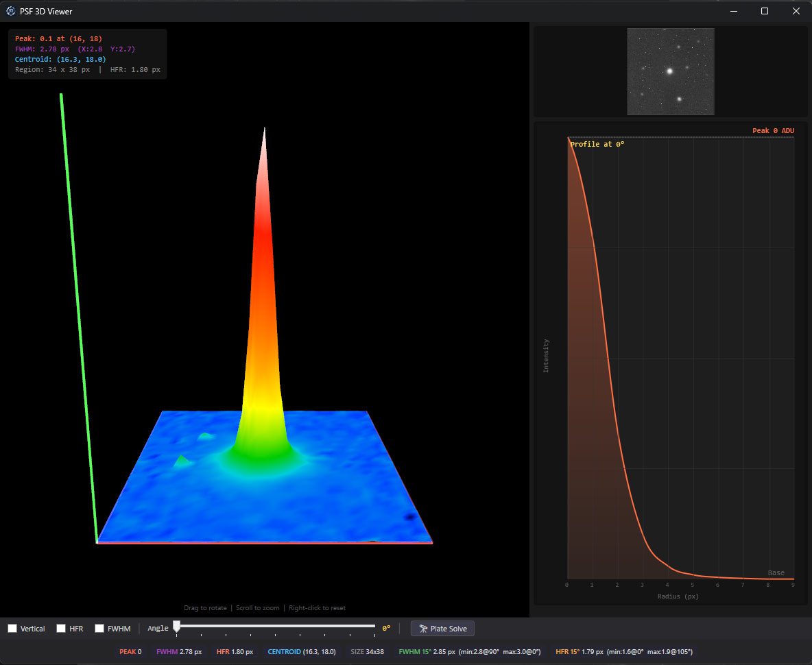The image size is (812, 665).
Task: Check the FWHM overlay checkbox
Action: 99,629
